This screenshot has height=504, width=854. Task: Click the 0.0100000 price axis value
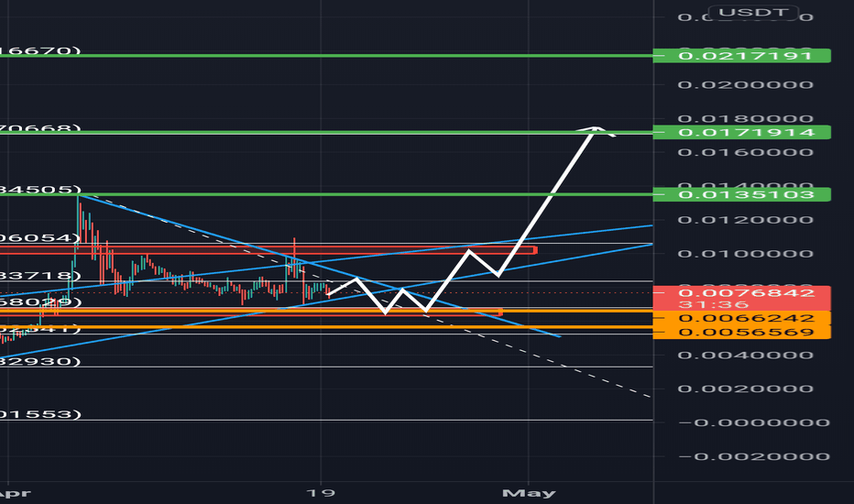(746, 254)
